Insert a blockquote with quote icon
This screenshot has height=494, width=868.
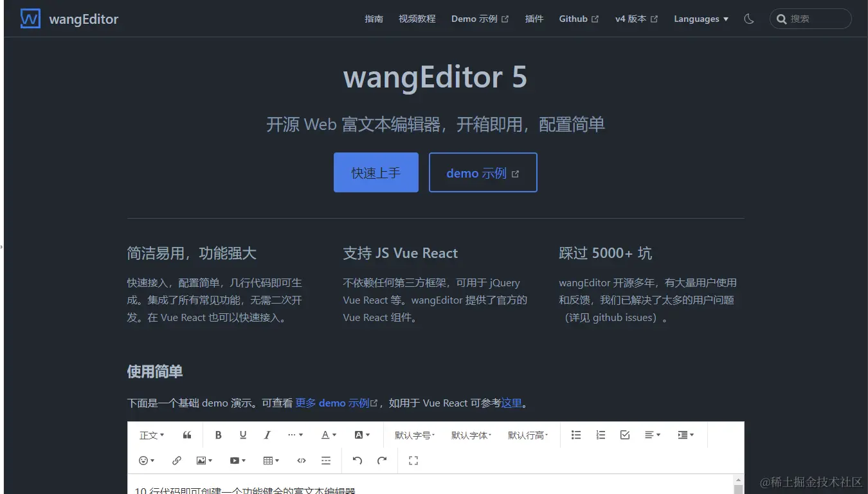(187, 435)
